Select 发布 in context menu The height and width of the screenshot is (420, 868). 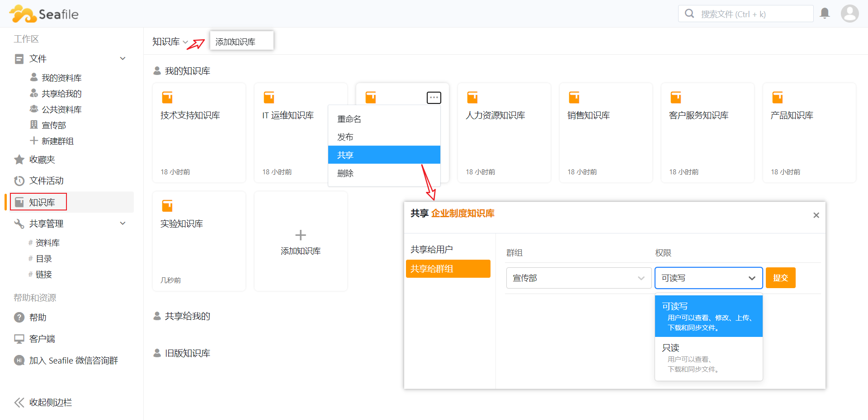[x=384, y=137]
